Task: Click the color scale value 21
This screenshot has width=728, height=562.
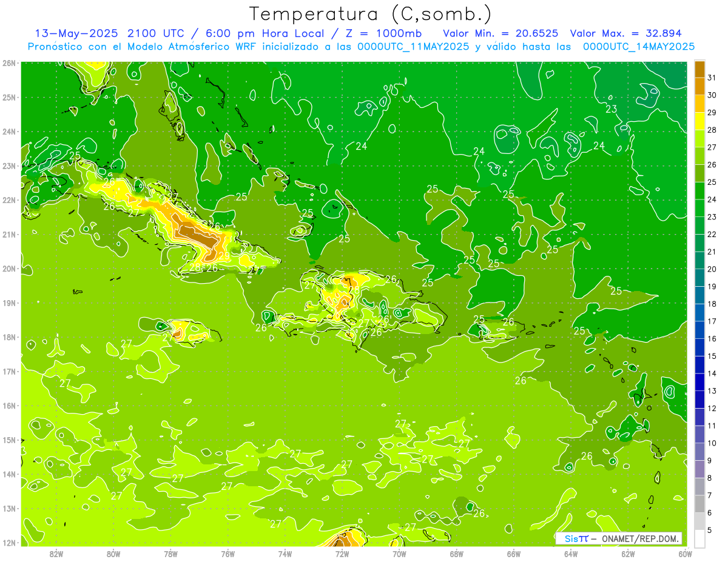Action: click(x=712, y=252)
